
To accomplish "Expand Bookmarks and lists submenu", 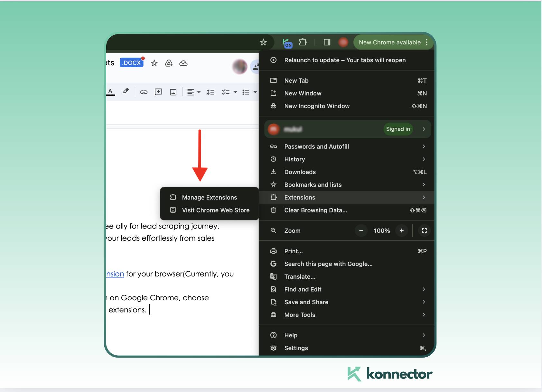I will pyautogui.click(x=347, y=185).
